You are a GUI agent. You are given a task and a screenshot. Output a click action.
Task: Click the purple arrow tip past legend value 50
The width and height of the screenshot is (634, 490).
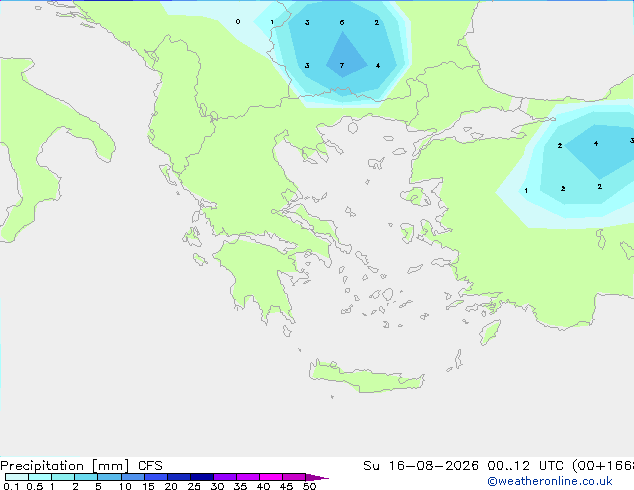coord(317,477)
